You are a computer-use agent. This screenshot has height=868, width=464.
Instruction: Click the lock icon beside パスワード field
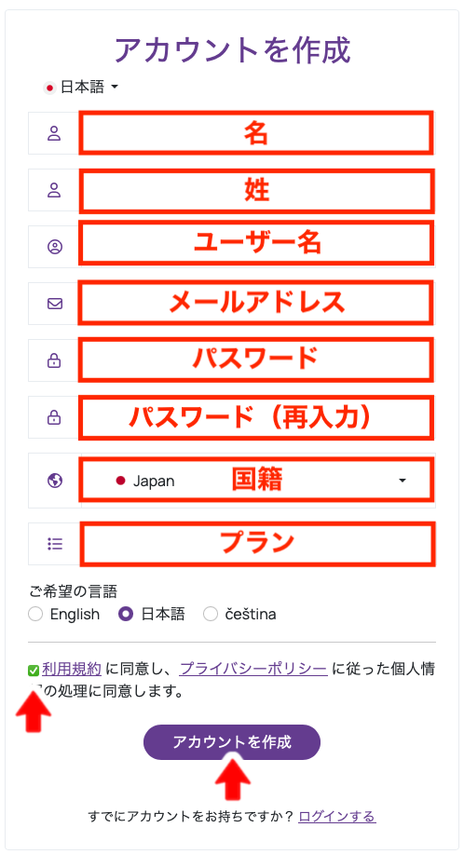tap(54, 360)
